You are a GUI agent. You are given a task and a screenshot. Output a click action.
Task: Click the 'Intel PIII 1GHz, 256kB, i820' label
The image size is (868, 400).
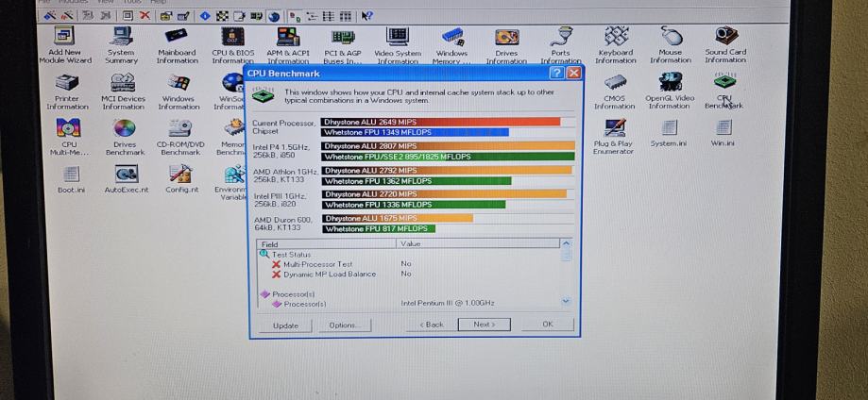point(280,200)
